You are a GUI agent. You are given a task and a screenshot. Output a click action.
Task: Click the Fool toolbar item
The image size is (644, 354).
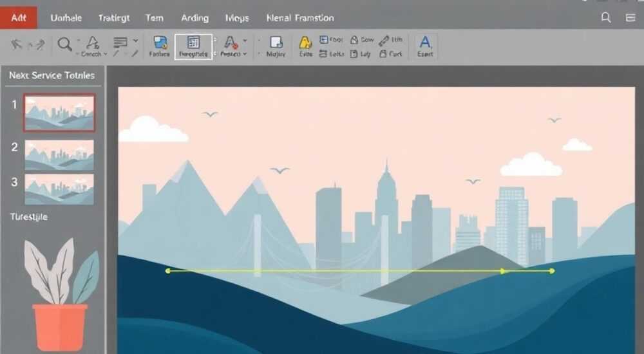[331, 39]
